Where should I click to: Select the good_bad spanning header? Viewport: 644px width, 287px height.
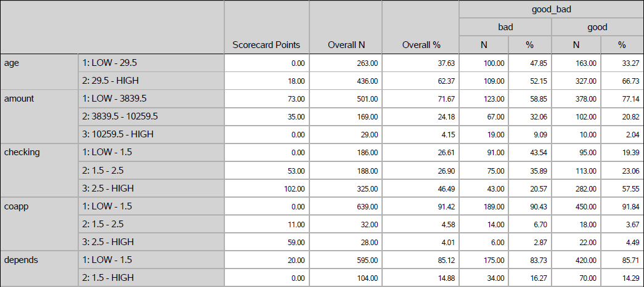(551, 9)
